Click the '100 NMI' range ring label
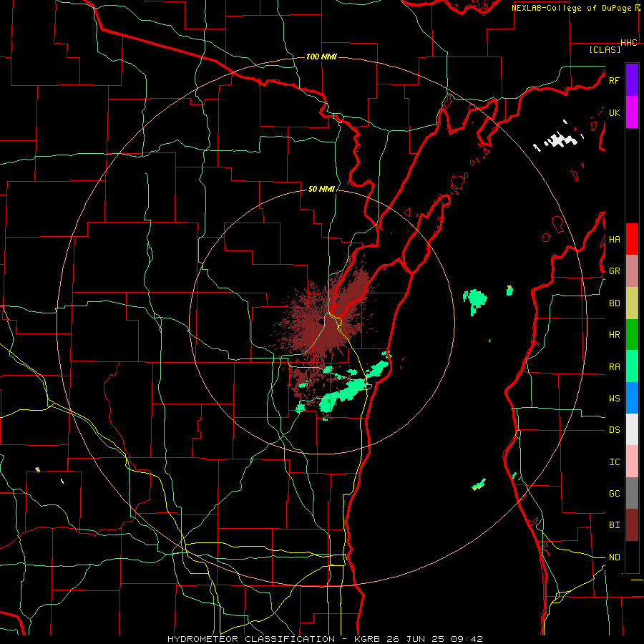This screenshot has height=644, width=644. (x=321, y=57)
